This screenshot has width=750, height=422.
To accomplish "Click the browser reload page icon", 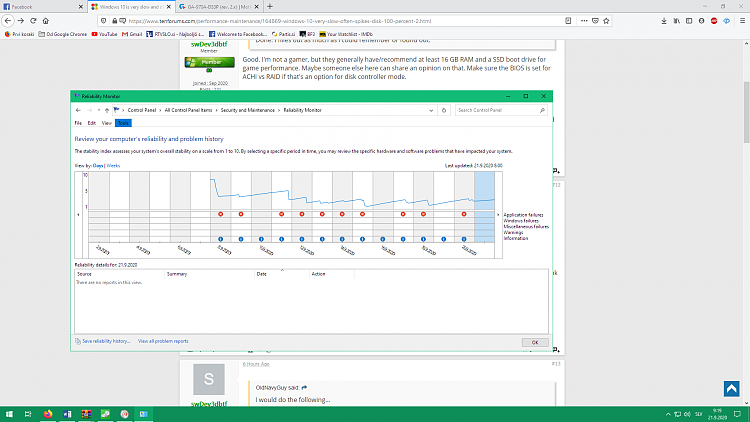I will (35, 20).
